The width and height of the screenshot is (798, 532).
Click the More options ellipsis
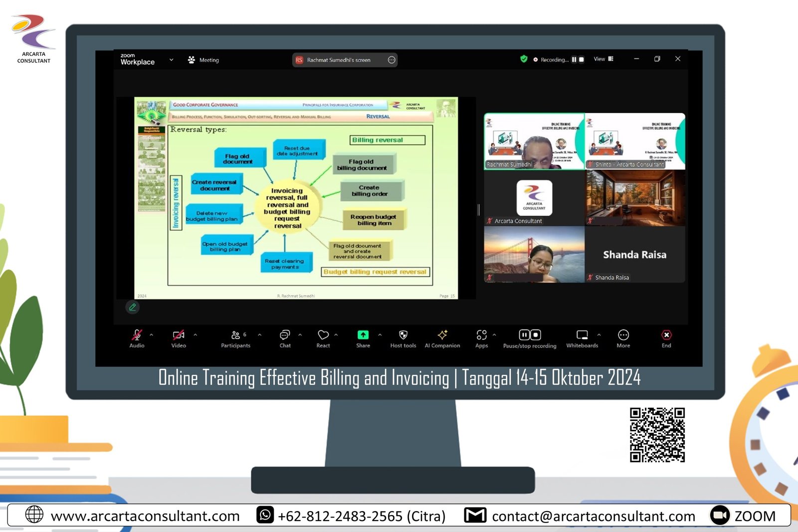tap(623, 335)
